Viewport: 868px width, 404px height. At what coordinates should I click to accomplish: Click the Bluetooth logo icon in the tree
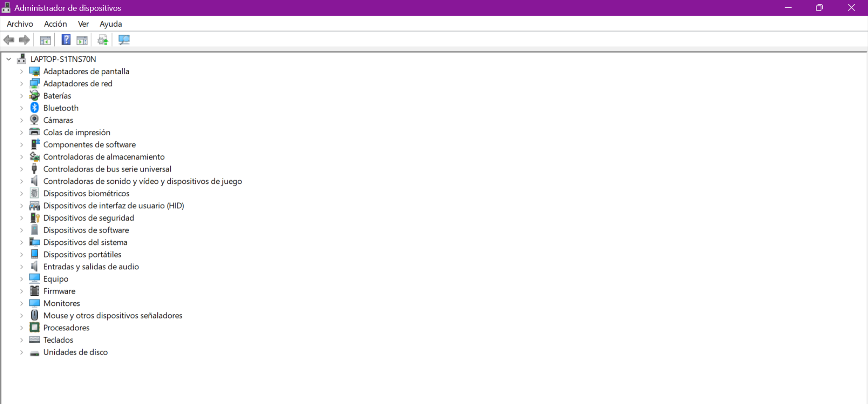click(34, 108)
